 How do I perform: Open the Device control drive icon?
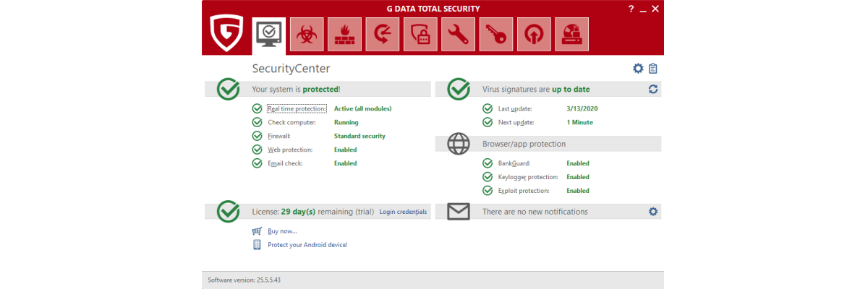[571, 34]
